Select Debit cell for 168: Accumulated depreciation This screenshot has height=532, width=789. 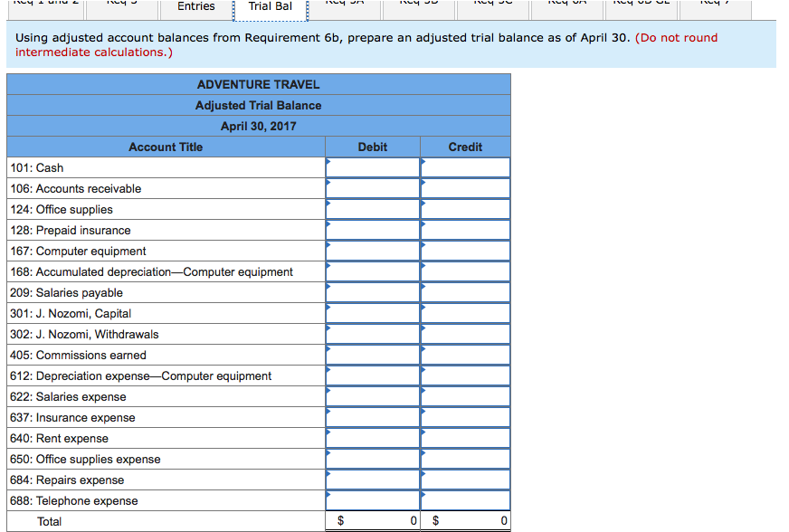click(x=373, y=271)
